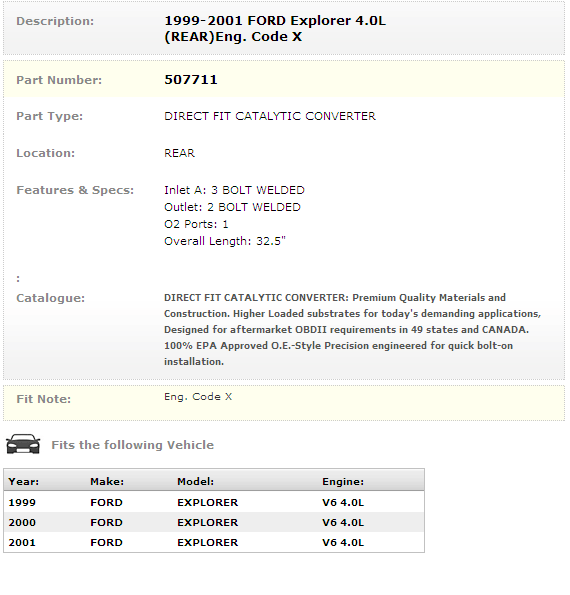Click the O2 Ports spec line
570x595 pixels.
(x=196, y=224)
